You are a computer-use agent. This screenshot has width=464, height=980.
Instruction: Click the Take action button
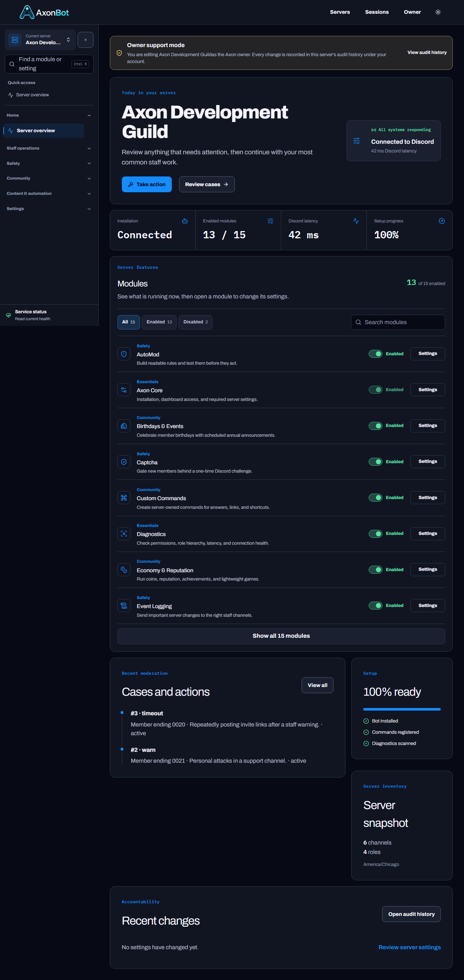pos(146,184)
